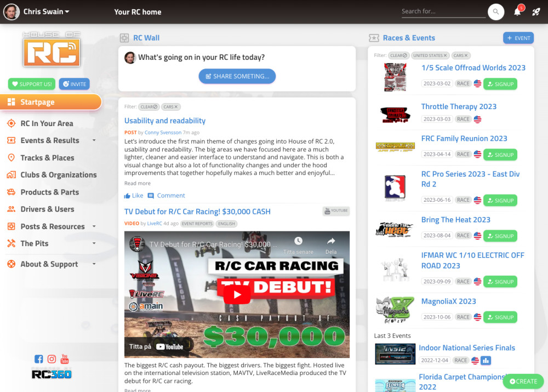Click the ENGLISH tag on the video post
The width and height of the screenshot is (548, 392).
pos(226,224)
